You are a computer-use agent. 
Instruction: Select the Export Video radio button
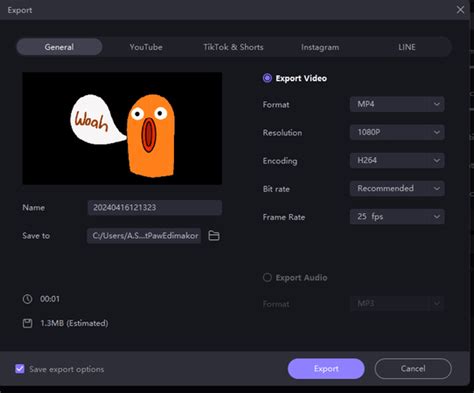click(x=267, y=78)
